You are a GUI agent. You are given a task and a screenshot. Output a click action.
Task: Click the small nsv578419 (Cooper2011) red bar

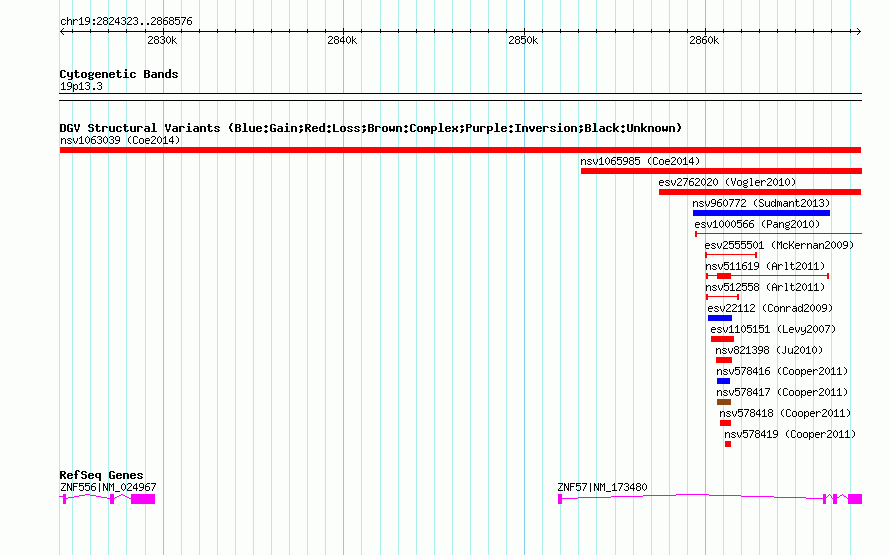tap(728, 444)
